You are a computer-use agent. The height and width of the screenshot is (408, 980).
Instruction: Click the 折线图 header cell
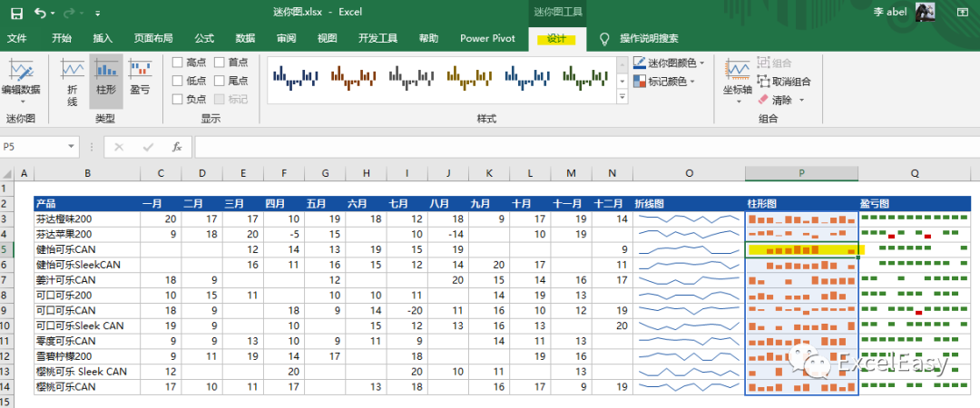point(689,204)
